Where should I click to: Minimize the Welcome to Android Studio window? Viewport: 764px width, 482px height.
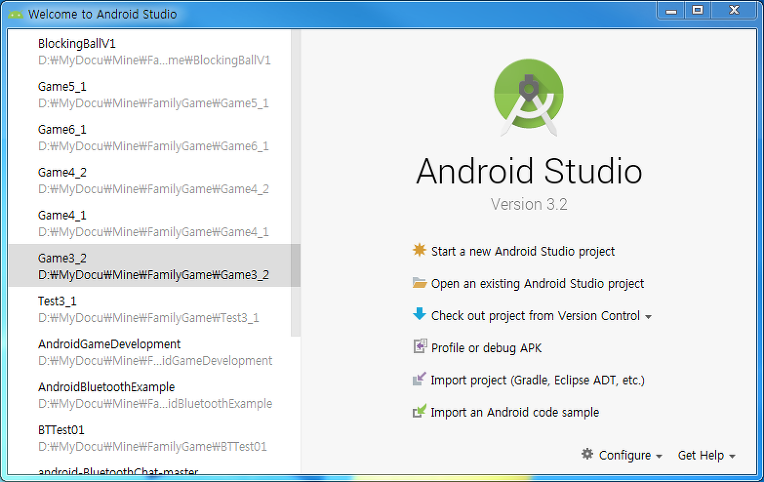click(671, 11)
